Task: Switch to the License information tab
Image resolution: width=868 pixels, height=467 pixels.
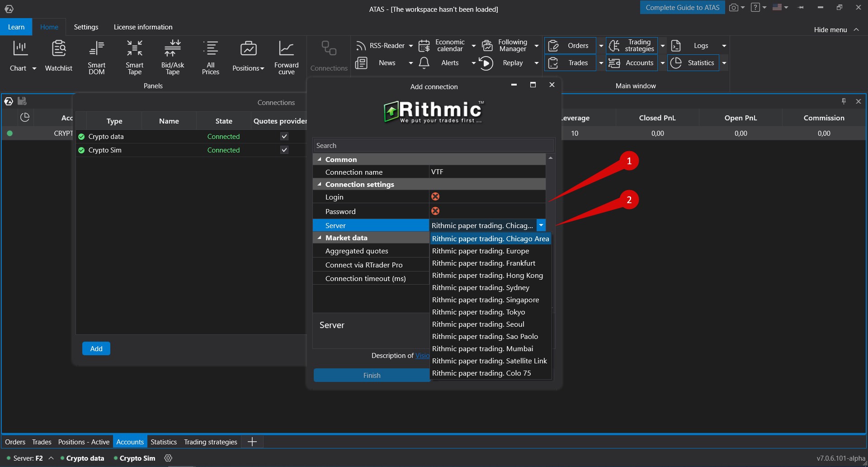Action: point(143,27)
